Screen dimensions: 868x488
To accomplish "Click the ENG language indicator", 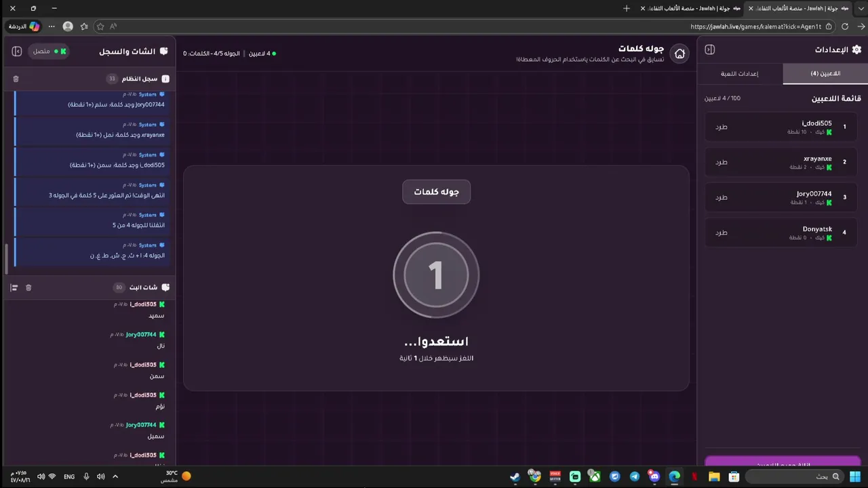I will [69, 476].
